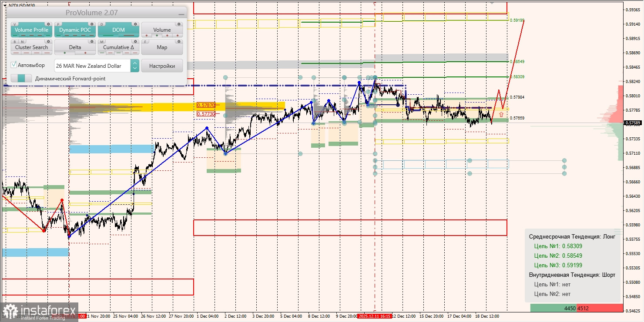Click the DOM settings gear icon

point(135,24)
